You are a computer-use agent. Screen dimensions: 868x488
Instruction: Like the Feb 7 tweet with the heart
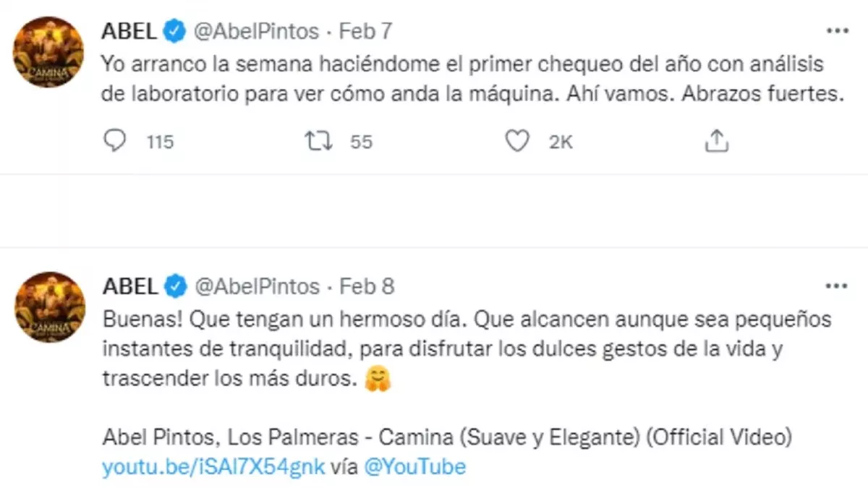pos(517,141)
